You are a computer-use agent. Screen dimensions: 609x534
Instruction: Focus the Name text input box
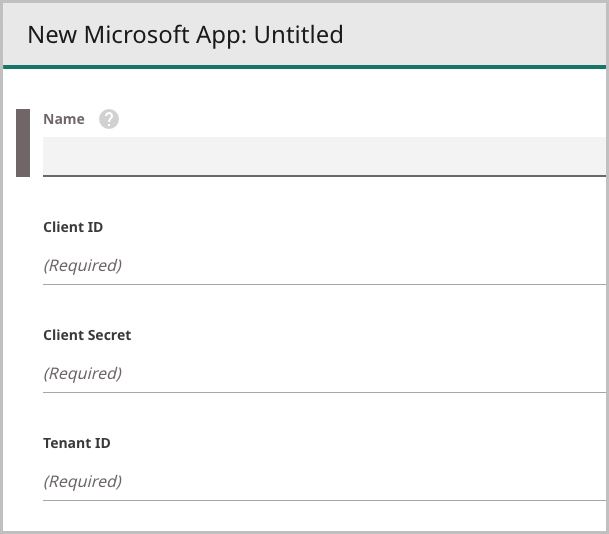click(324, 157)
